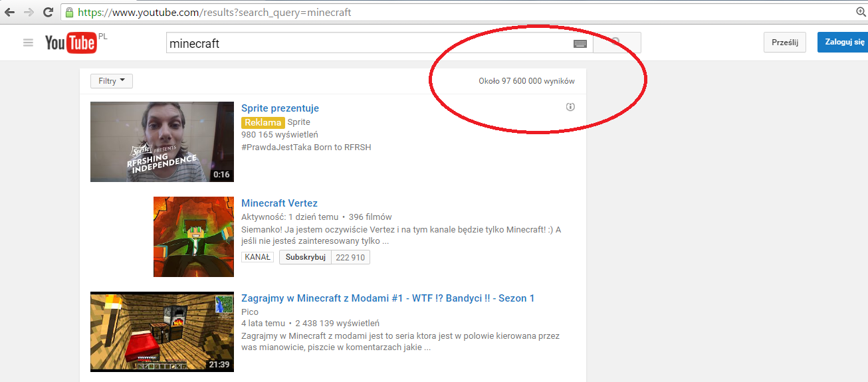Open the Minecraft Vertez channel link
Viewport: 868px width, 382px height.
click(x=279, y=203)
